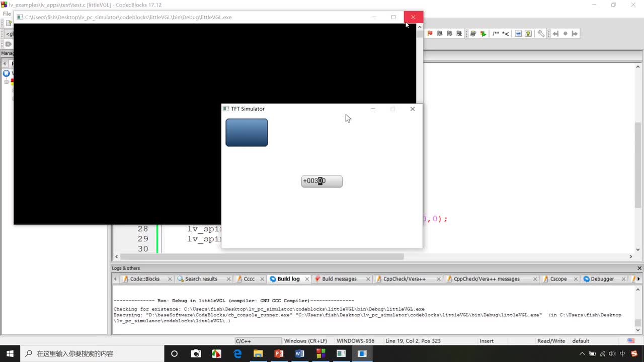Screen dimensions: 644x362
Task: Click the Doxygen line comment *< icon
Action: click(506, 34)
